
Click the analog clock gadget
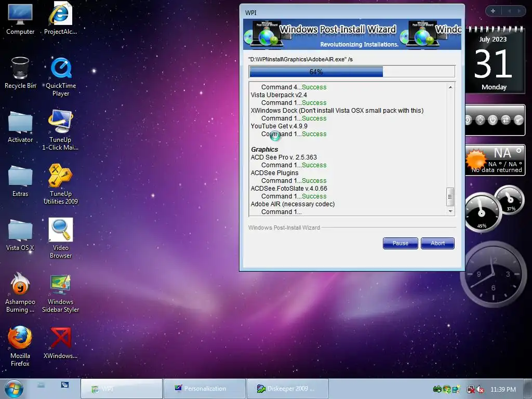coord(493,274)
